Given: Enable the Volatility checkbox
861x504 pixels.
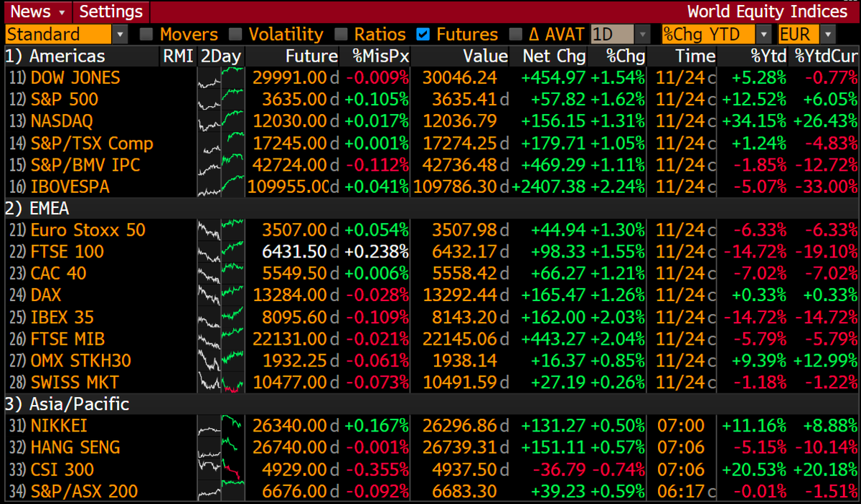Looking at the screenshot, I should 235,34.
